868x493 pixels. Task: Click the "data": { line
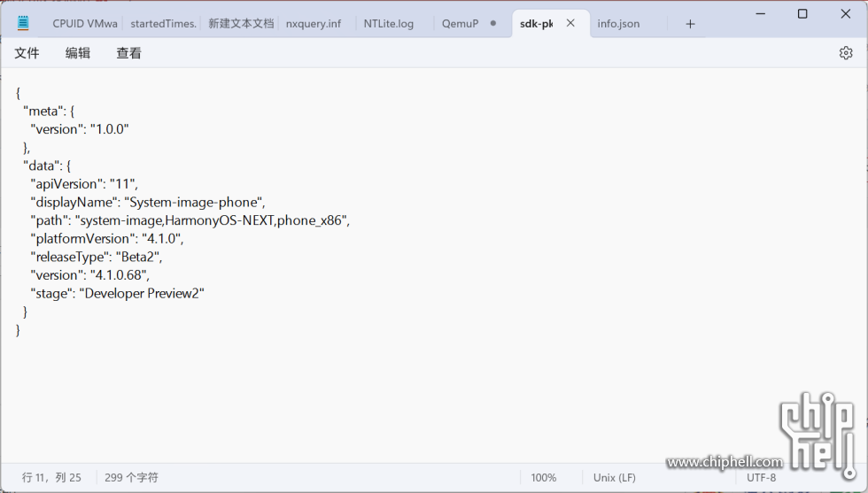click(47, 166)
